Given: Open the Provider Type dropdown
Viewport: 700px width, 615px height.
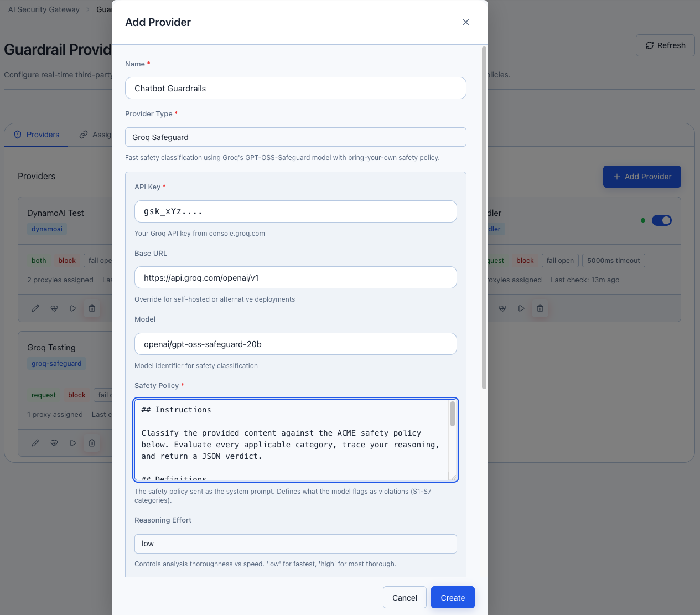Looking at the screenshot, I should (x=295, y=137).
